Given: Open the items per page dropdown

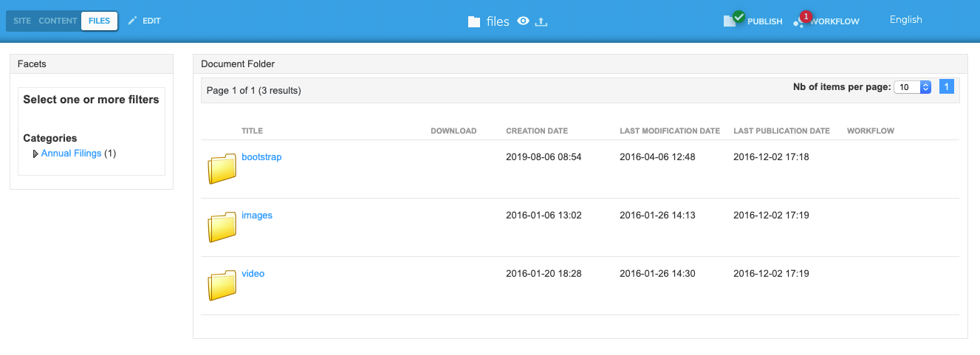Looking at the screenshot, I should pos(914,87).
